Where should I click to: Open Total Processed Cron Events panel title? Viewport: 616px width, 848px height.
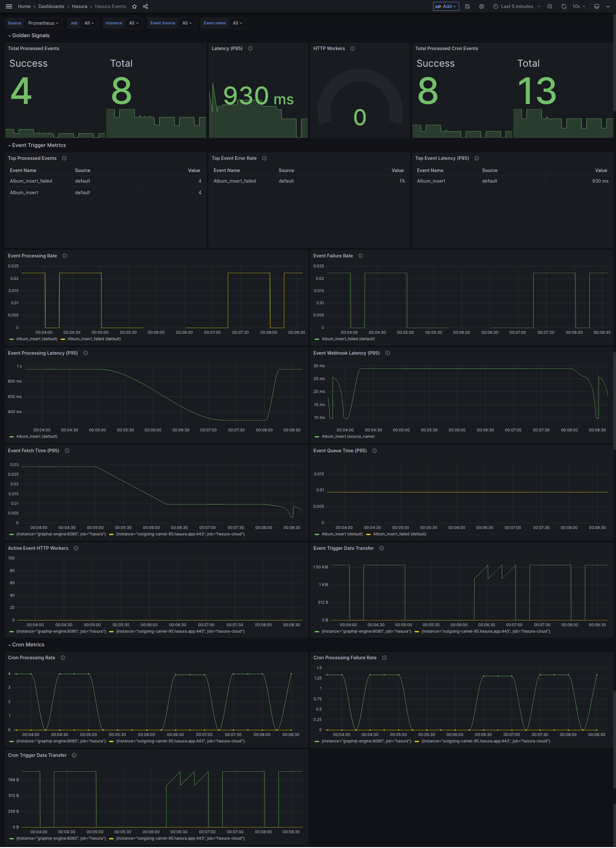446,48
